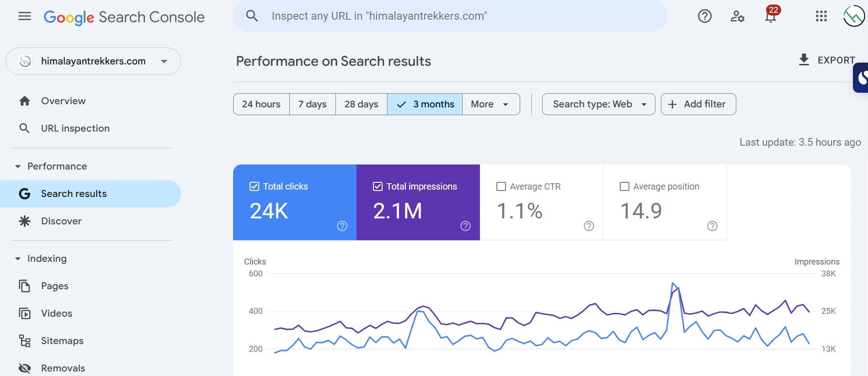Viewport: 868px width, 376px height.
Task: Click help icon on Total clicks card
Action: point(342,226)
